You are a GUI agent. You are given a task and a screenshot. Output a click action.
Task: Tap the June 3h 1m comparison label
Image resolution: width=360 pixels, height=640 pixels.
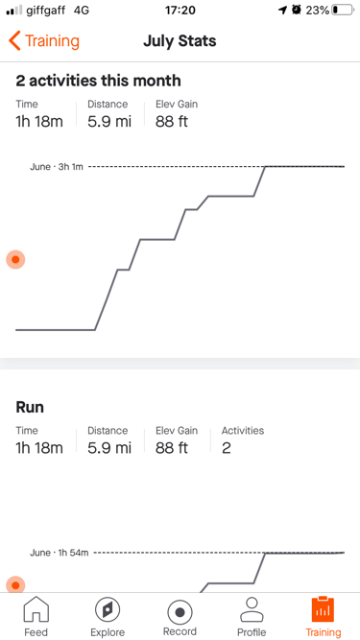(x=56, y=167)
